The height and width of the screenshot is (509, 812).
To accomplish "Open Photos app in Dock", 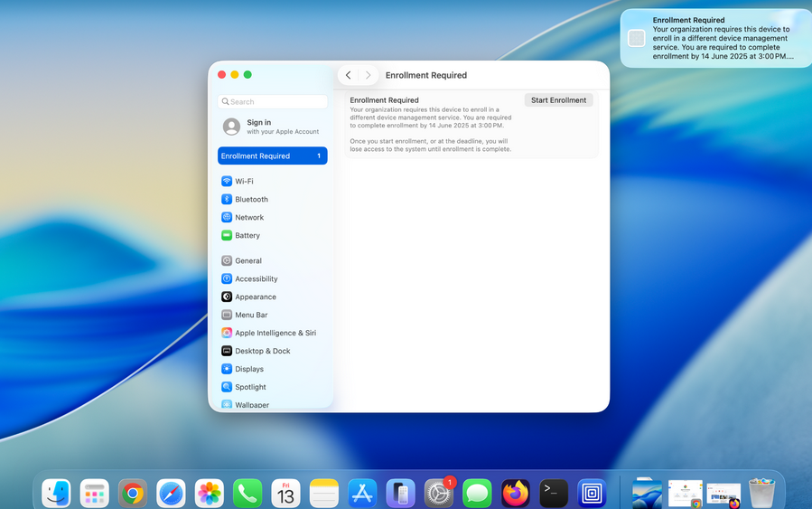I will (210, 493).
